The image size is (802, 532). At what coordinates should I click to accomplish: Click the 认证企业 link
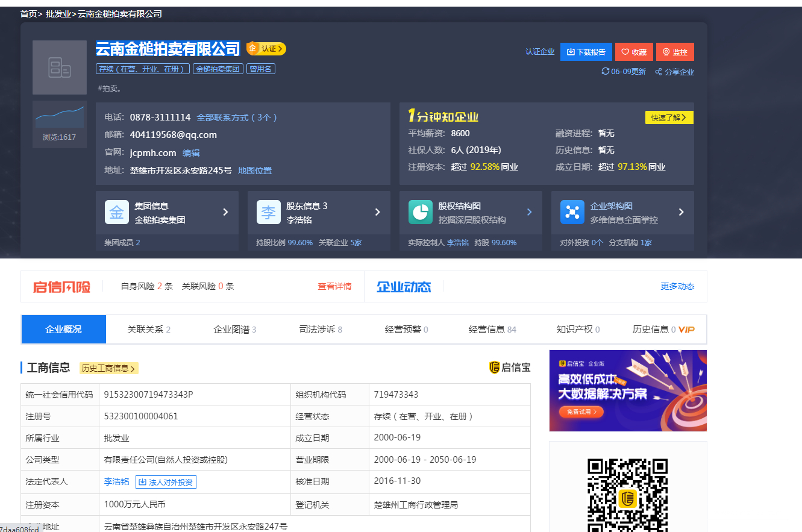pyautogui.click(x=540, y=52)
